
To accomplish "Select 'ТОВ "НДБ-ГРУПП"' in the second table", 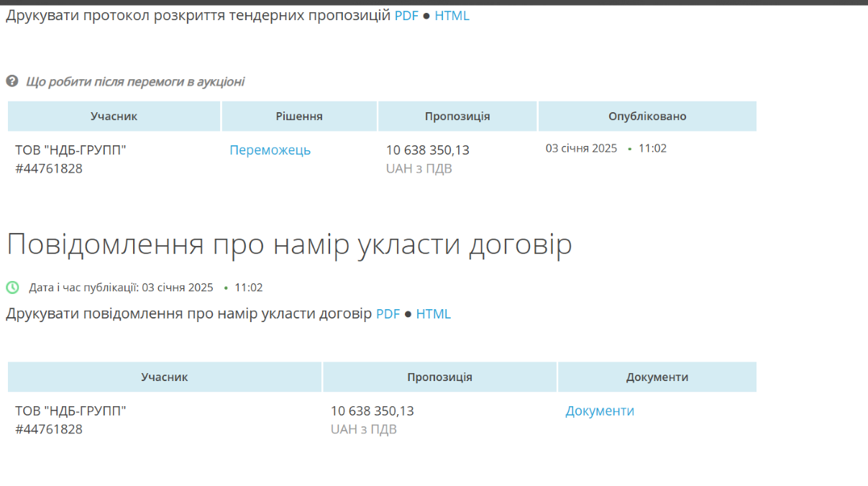I will [70, 411].
